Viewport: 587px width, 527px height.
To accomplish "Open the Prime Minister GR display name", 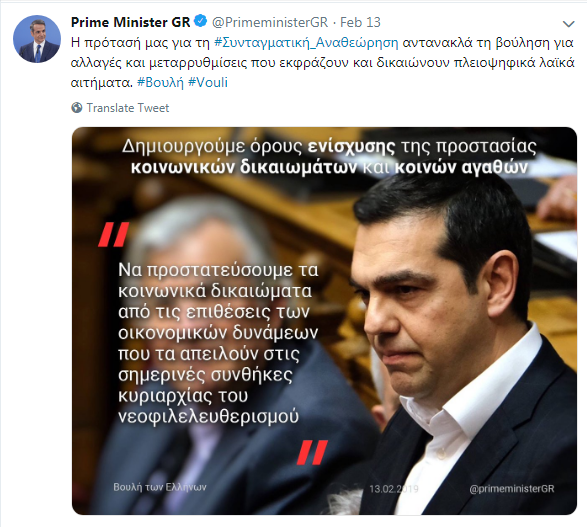I will click(131, 22).
